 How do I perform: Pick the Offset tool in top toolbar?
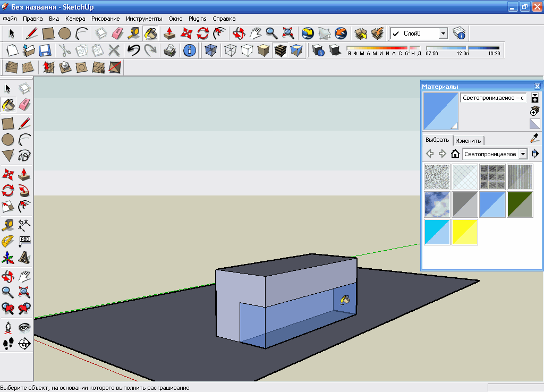click(x=219, y=33)
